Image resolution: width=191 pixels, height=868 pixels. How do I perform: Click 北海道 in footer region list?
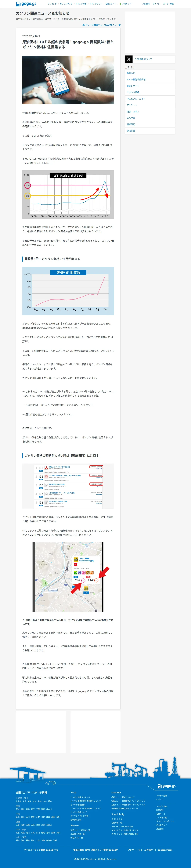(18, 801)
